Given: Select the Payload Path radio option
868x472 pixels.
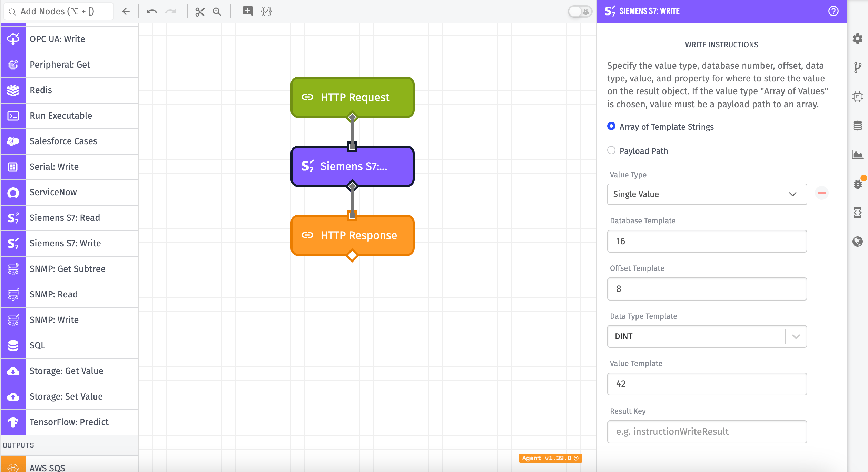Looking at the screenshot, I should coord(611,150).
